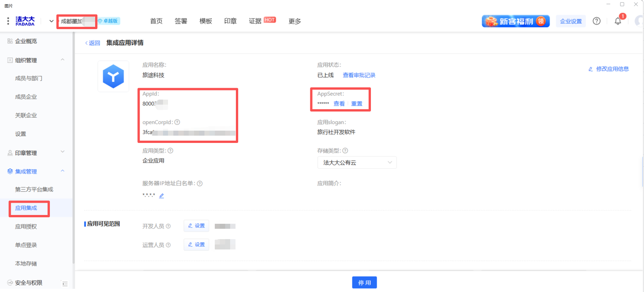The height and width of the screenshot is (292, 644).
Task: Click the openCorpId help tooltip icon
Action: click(x=177, y=122)
